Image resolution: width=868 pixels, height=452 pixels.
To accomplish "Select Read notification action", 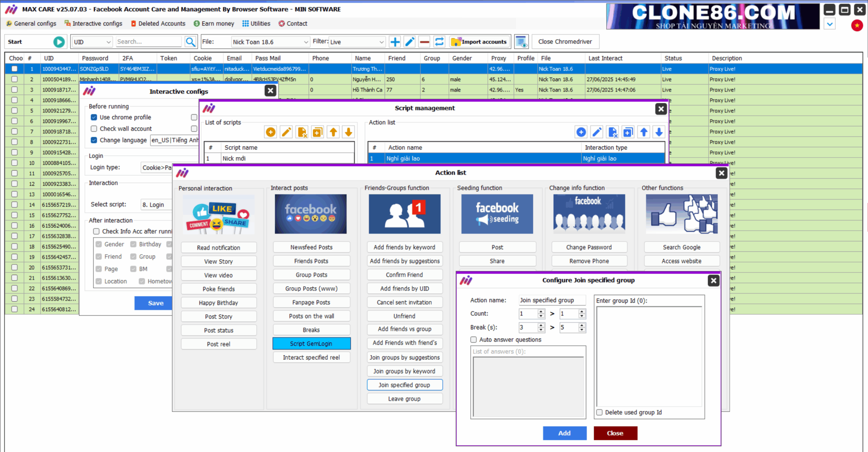I will tap(219, 248).
